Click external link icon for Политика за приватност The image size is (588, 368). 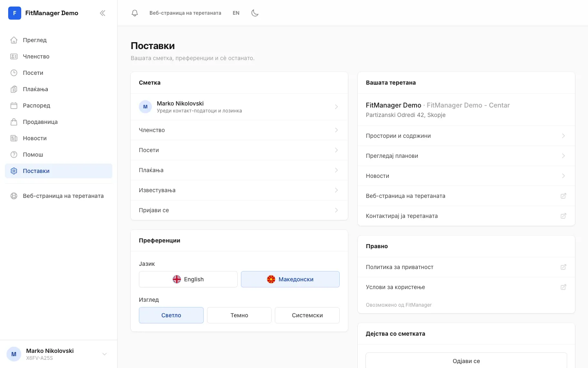click(x=563, y=267)
